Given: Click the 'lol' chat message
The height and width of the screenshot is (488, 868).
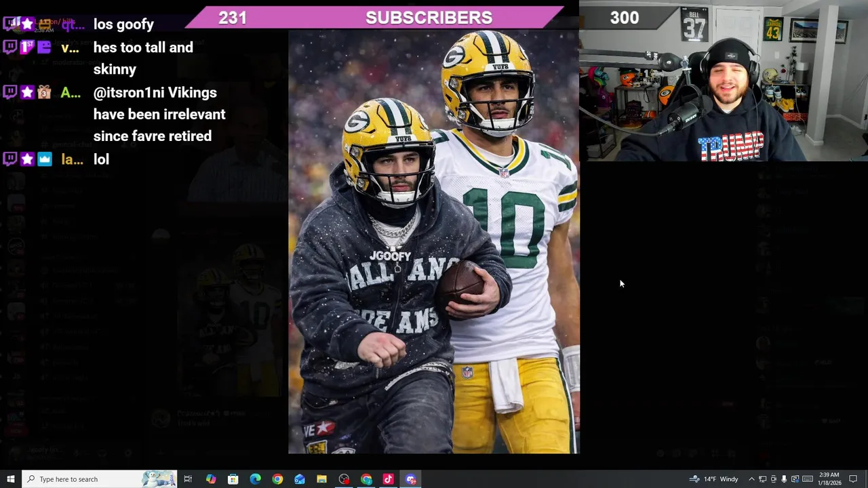Looking at the screenshot, I should pyautogui.click(x=101, y=159).
